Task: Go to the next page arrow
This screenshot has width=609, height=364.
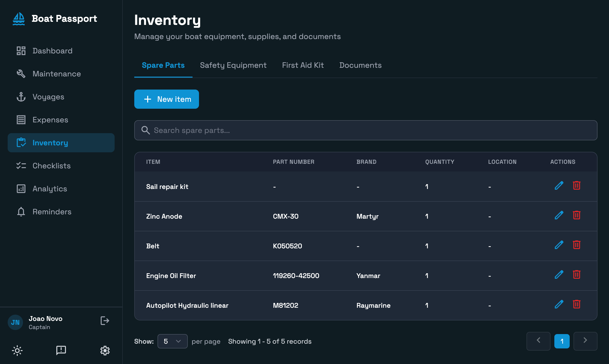Action: tap(585, 341)
